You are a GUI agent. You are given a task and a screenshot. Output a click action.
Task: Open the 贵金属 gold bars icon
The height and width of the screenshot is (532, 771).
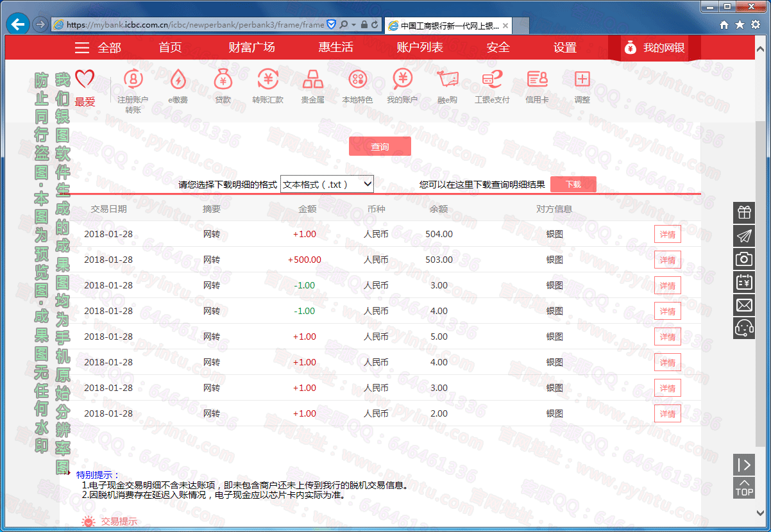tap(312, 79)
